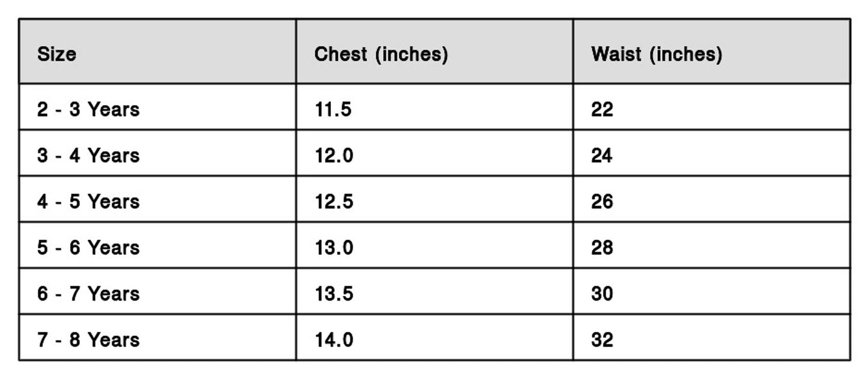Select the waist value 26
Viewport: 868px width, 378px height.
[602, 202]
